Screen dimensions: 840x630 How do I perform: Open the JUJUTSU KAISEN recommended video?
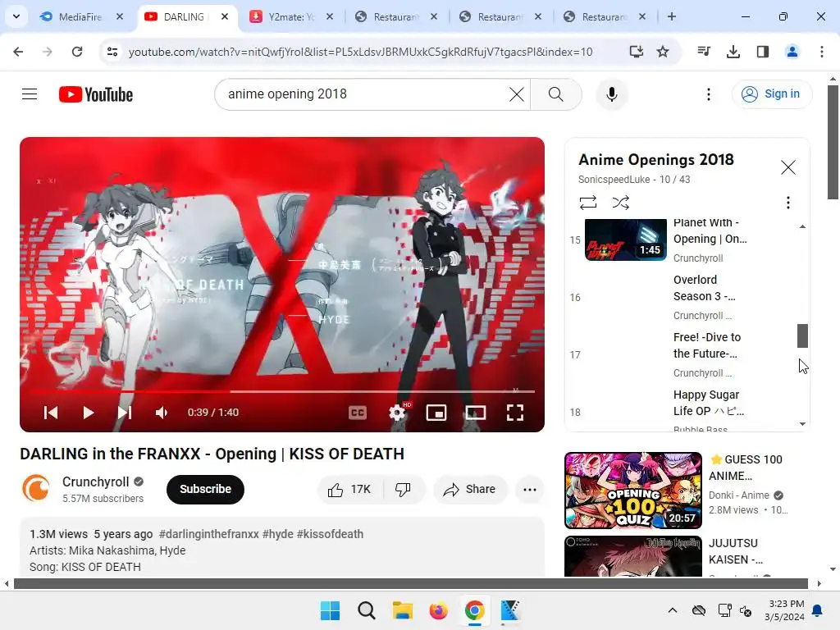(x=633, y=556)
